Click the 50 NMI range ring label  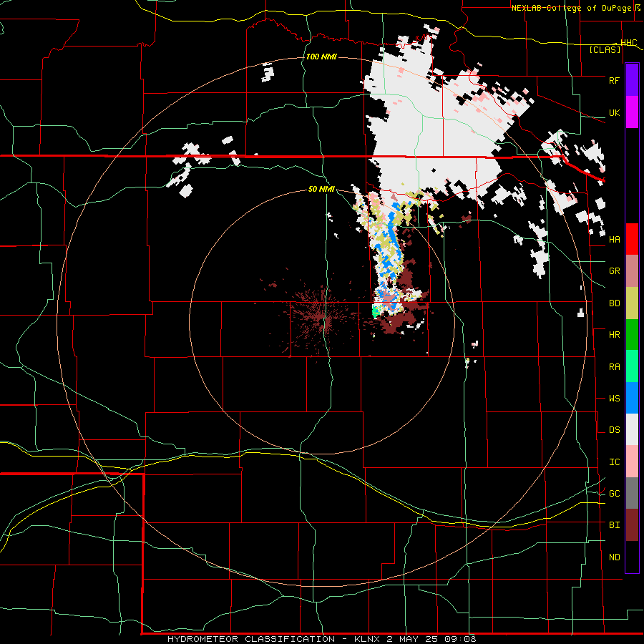[x=321, y=189]
